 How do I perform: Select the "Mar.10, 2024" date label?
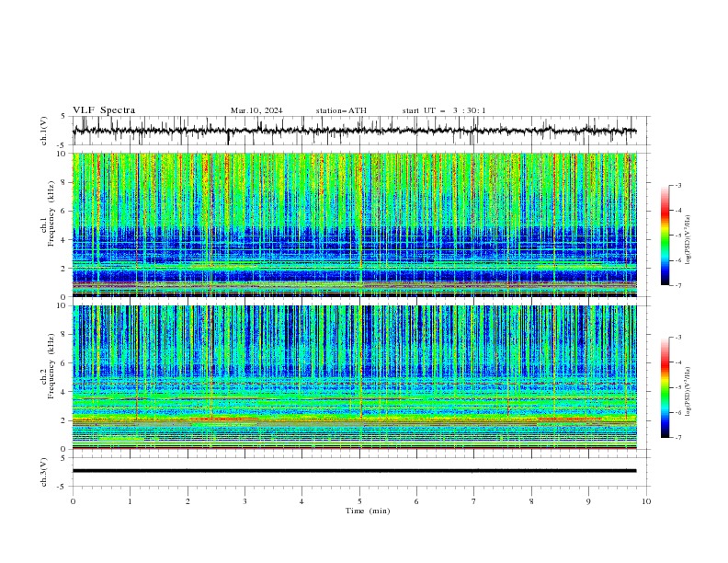256,110
